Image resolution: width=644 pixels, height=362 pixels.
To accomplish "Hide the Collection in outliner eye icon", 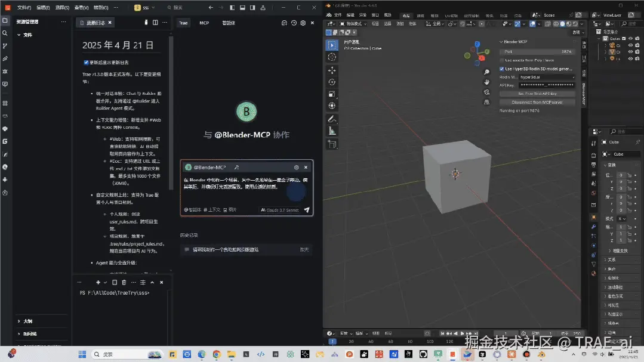I will click(x=630, y=39).
